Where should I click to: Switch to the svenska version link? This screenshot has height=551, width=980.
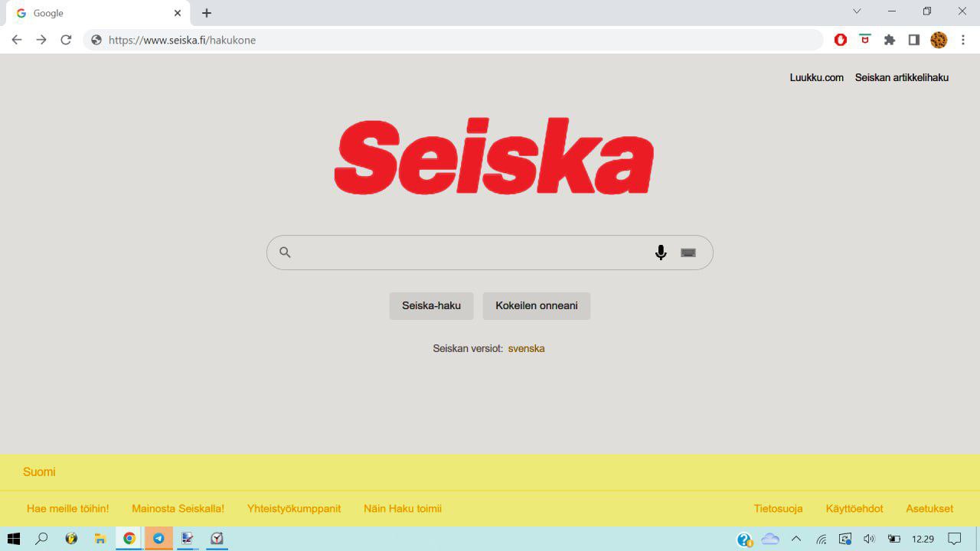pos(526,348)
